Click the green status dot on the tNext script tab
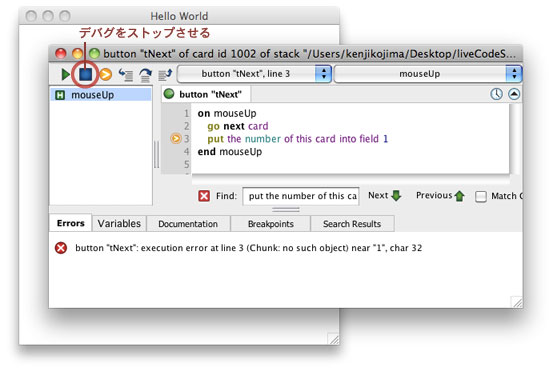Image resolution: width=549 pixels, height=371 pixels. pos(169,94)
